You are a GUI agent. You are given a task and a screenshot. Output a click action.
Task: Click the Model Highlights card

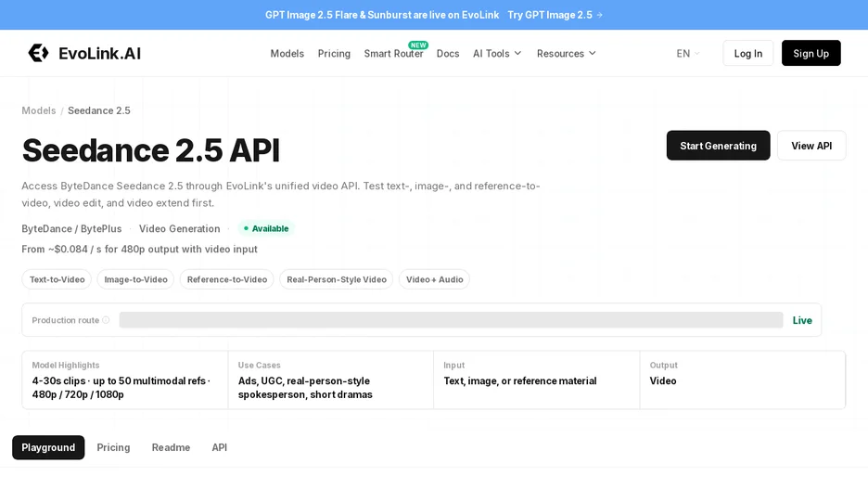click(125, 380)
